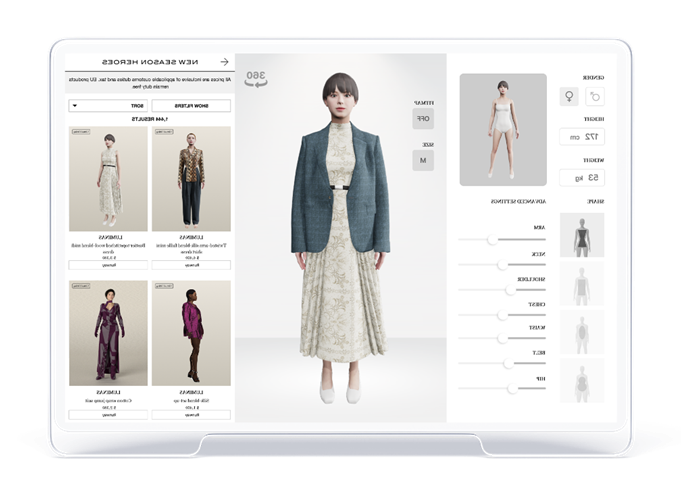The width and height of the screenshot is (681, 490).
Task: Select the male gender icon
Action: [x=595, y=97]
